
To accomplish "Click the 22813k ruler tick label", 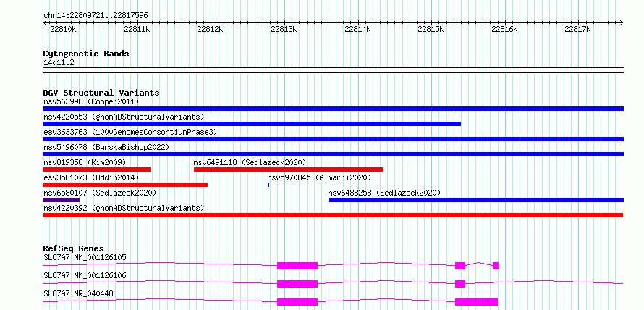I will pos(284,29).
